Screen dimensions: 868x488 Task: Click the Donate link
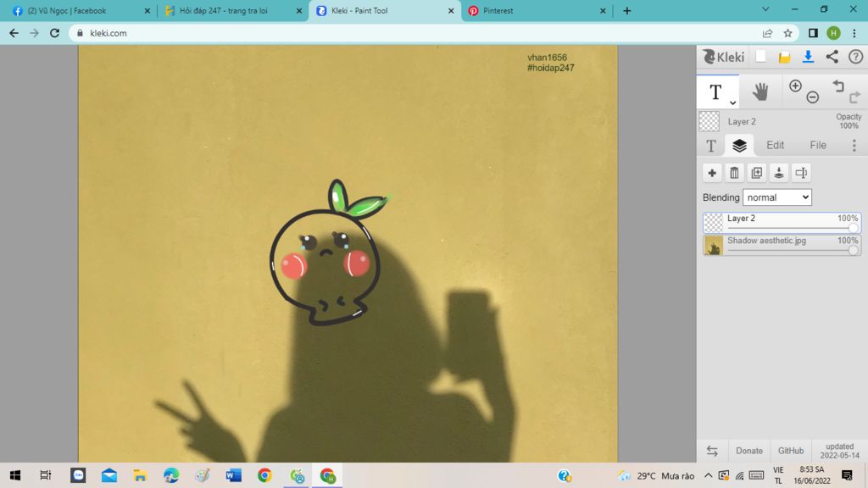pos(749,451)
